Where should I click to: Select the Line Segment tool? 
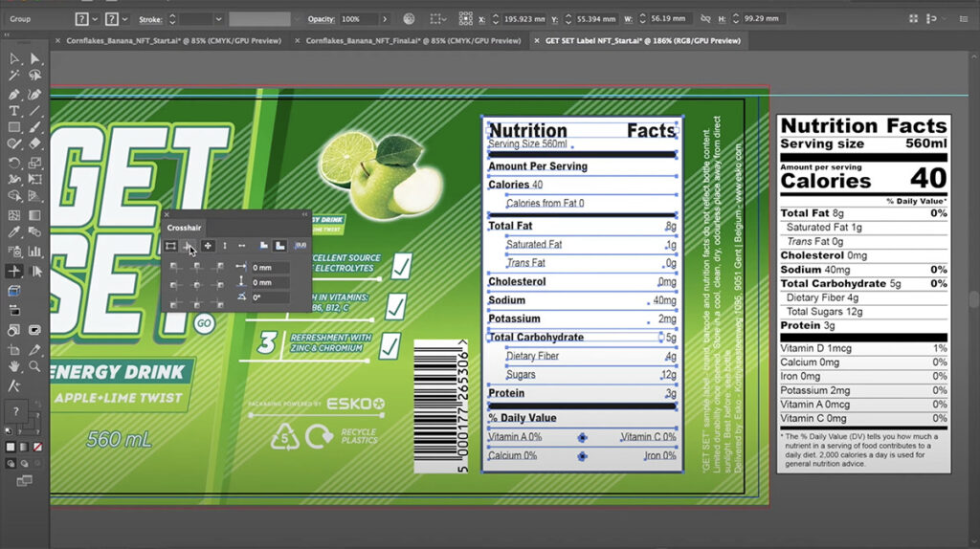[35, 111]
